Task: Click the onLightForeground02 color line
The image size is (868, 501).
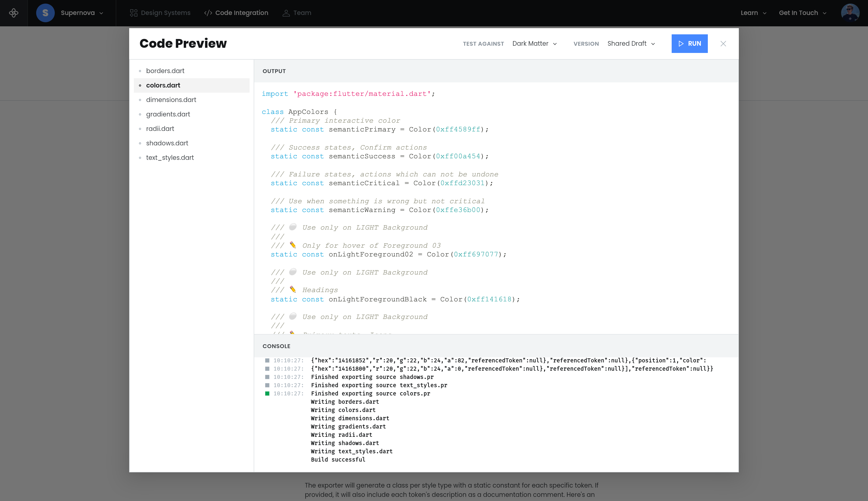Action: (x=389, y=255)
